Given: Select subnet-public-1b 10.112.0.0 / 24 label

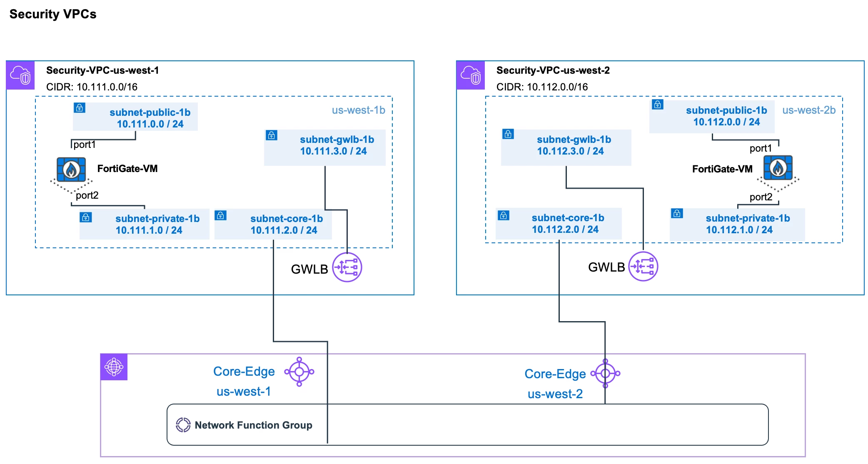Looking at the screenshot, I should pos(726,116).
